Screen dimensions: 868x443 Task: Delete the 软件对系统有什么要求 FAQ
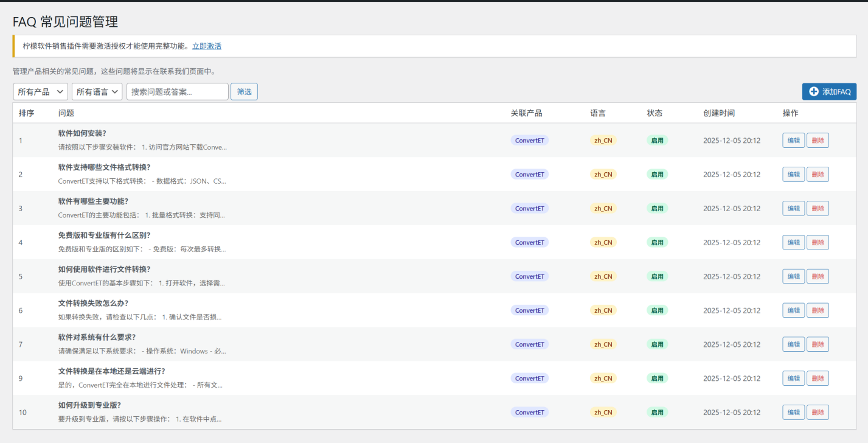(818, 344)
